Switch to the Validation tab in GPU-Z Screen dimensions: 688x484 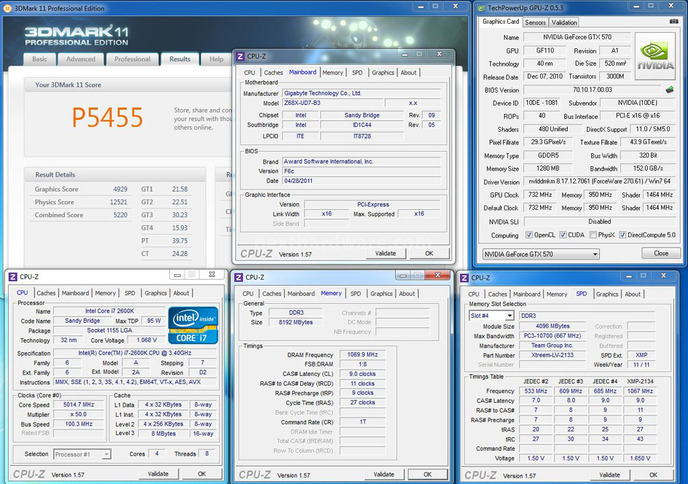pos(564,22)
